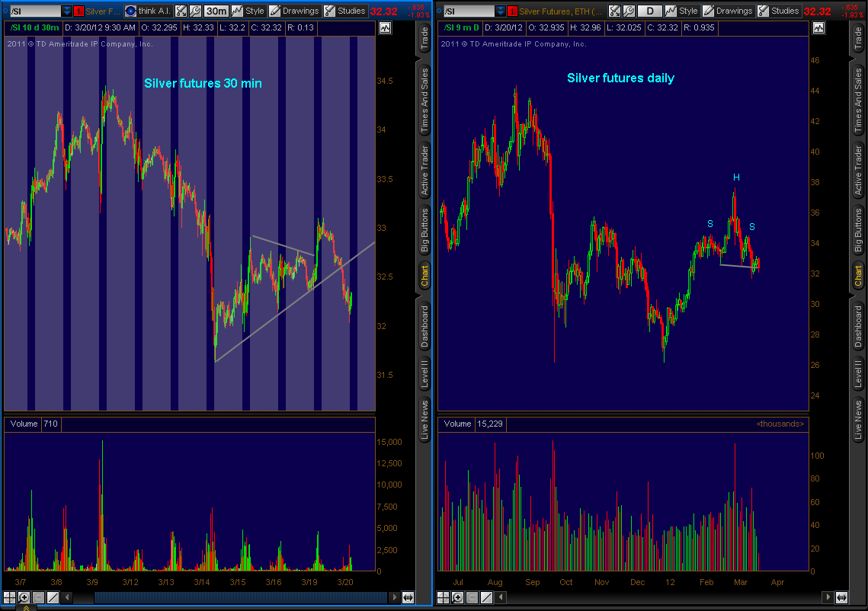This screenshot has height=611, width=868.
Task: Open Style menu in left chart toolbar
Action: (x=248, y=11)
